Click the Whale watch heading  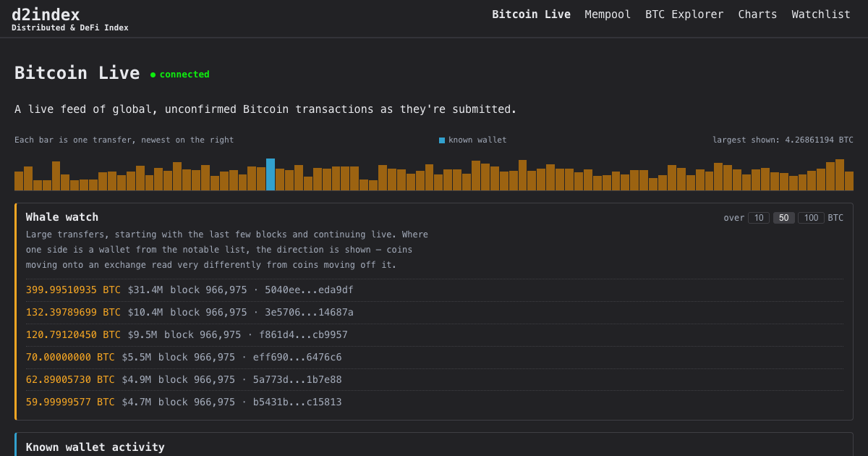pos(62,217)
